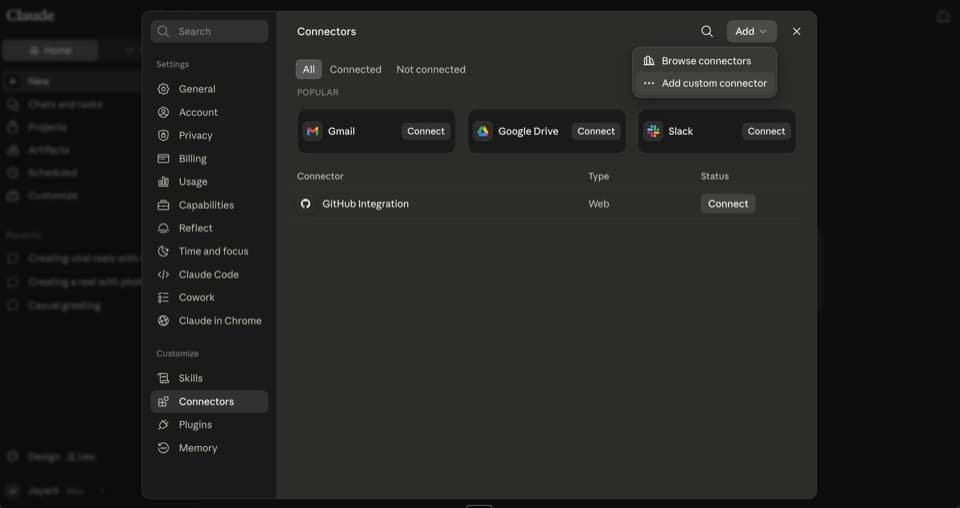Switch to the Connected filter tab
Screen dimensions: 960x508
coord(355,69)
